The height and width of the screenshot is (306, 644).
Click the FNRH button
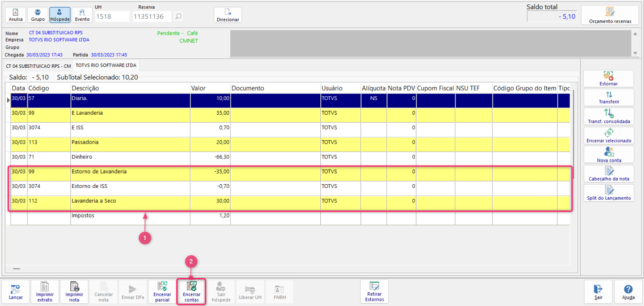pyautogui.click(x=280, y=292)
